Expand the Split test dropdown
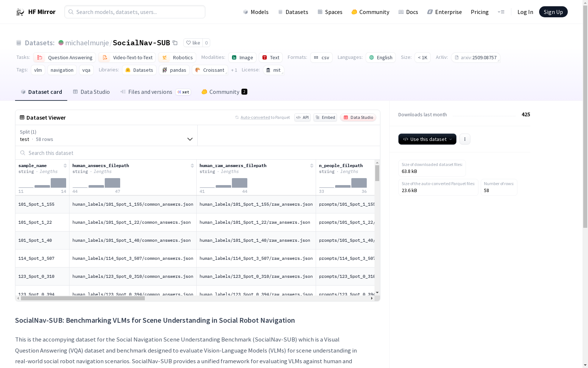Screen dimensions: 588x368 click(x=107, y=135)
